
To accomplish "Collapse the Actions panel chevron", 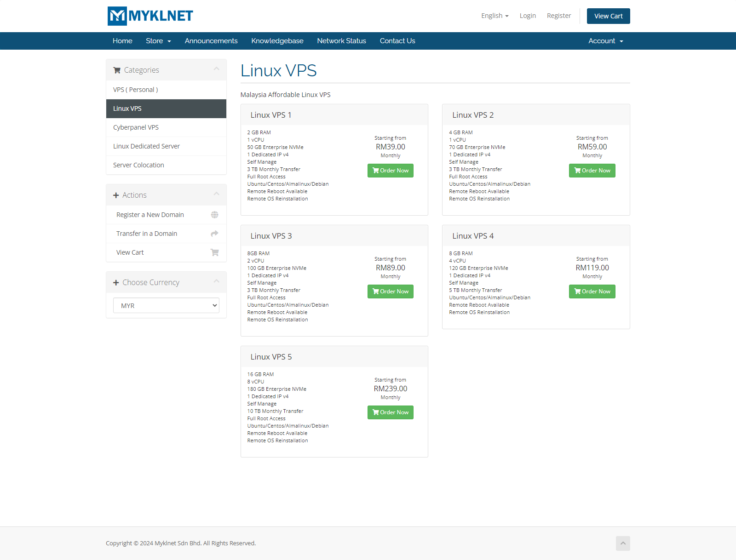I will point(216,194).
